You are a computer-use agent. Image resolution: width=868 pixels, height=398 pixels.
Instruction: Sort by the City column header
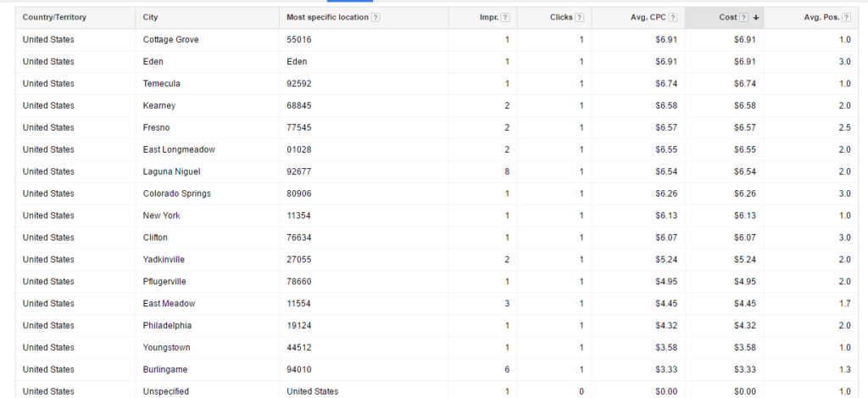(152, 18)
